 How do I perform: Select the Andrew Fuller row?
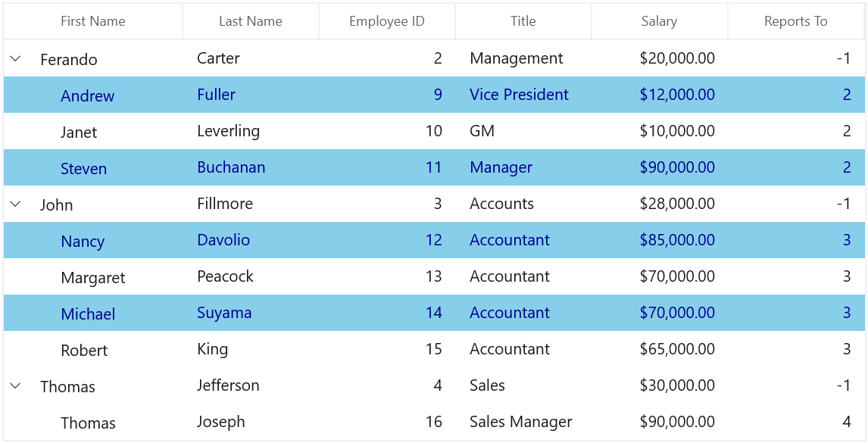[x=434, y=95]
